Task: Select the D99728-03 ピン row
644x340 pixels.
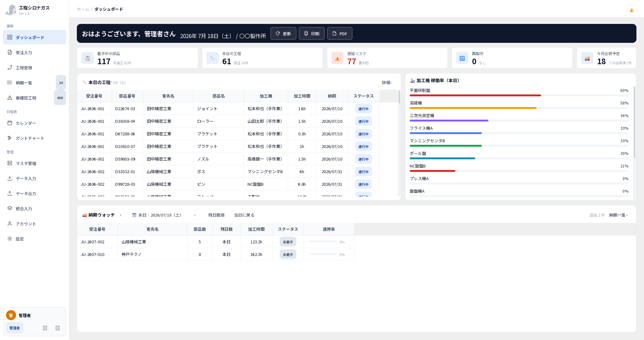Action: coord(228,184)
